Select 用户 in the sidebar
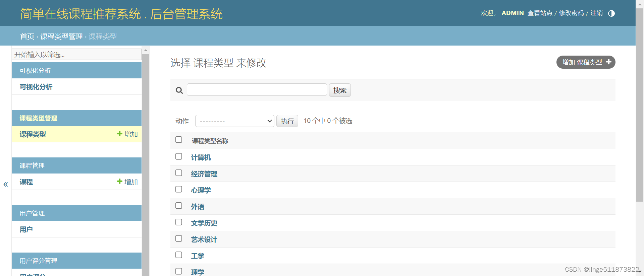Viewport: 644px width, 276px height. tap(26, 229)
